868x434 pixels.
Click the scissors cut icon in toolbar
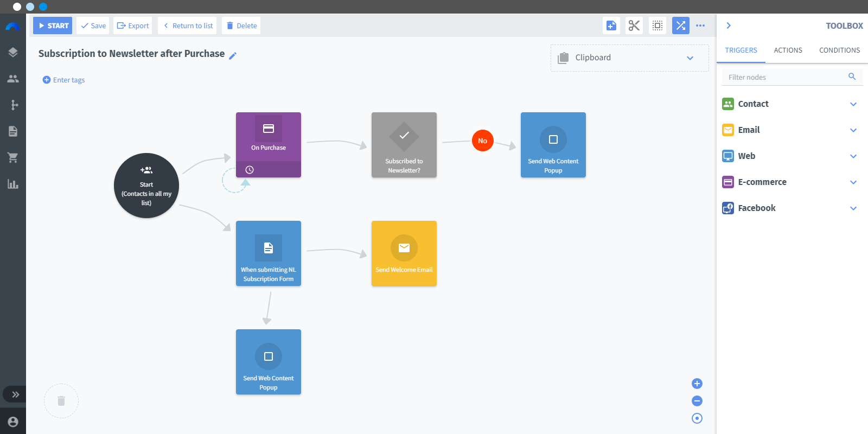point(634,25)
